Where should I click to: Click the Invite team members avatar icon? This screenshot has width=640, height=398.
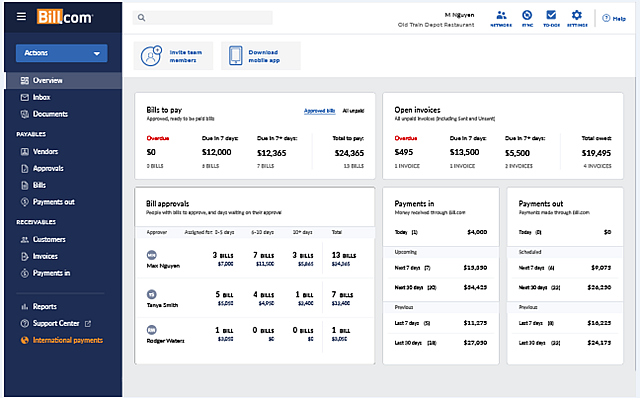pos(151,56)
